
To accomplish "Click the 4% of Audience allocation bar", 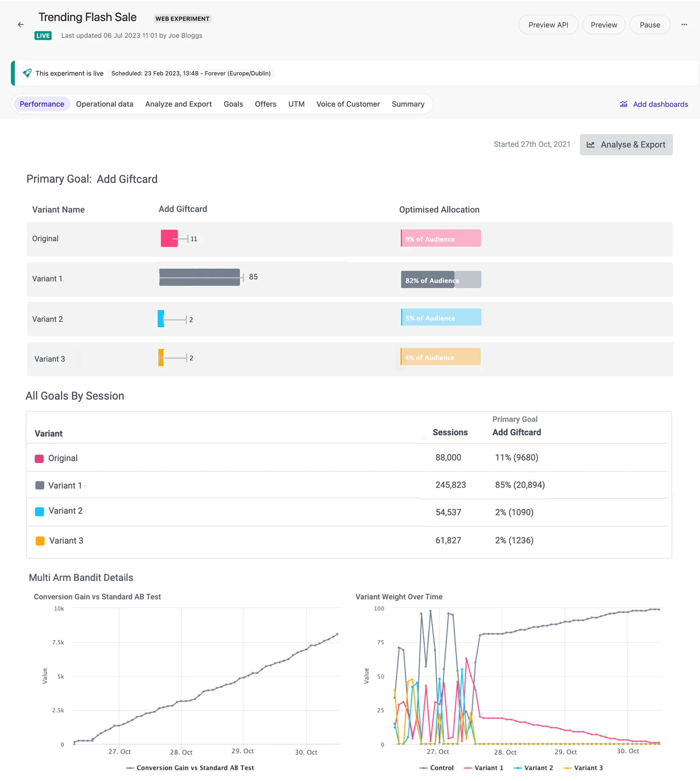I will point(441,357).
